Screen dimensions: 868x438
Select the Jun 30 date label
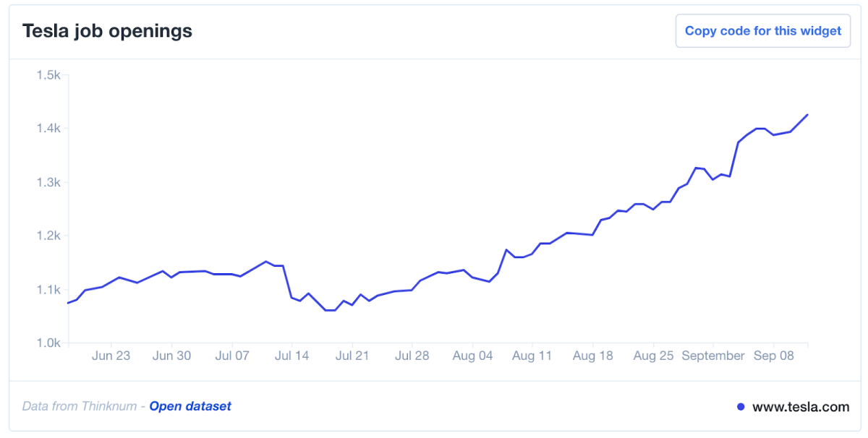tap(172, 356)
